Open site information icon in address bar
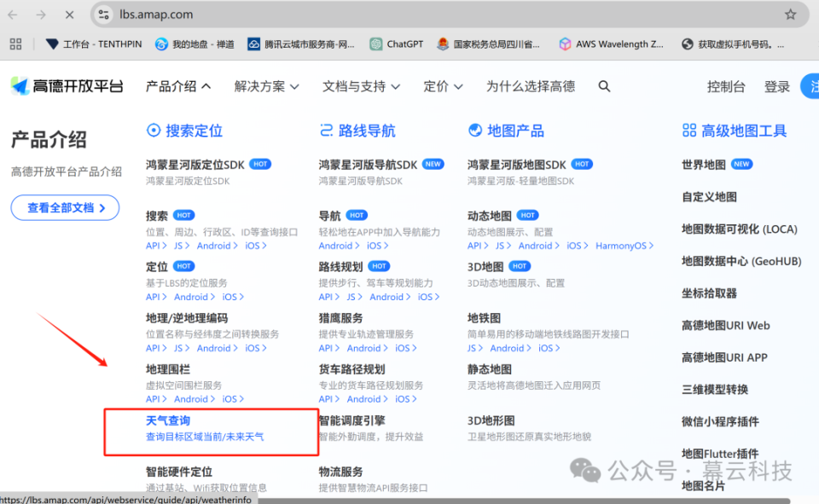 click(x=104, y=14)
